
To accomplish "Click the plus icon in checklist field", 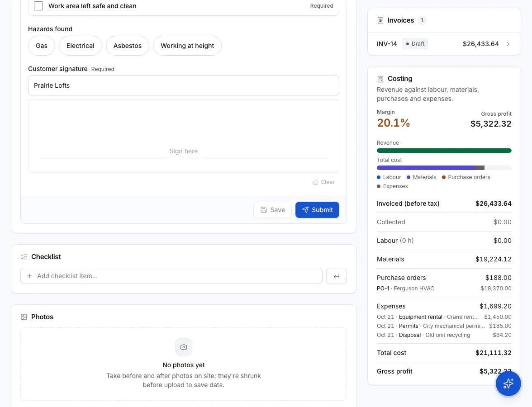I will click(x=29, y=276).
